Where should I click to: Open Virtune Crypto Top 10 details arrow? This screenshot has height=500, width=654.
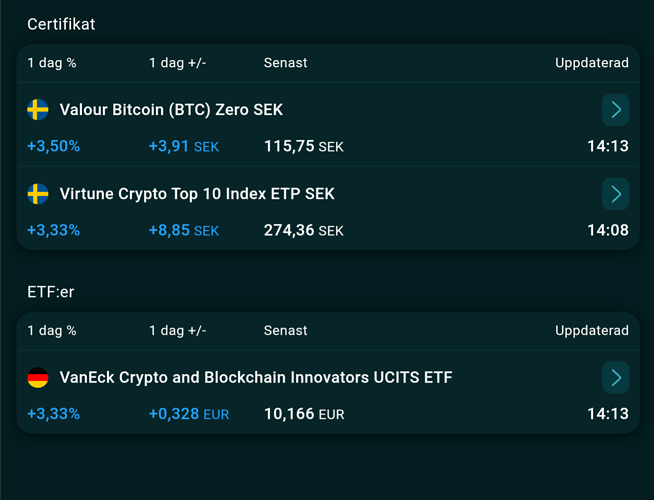[x=615, y=193]
